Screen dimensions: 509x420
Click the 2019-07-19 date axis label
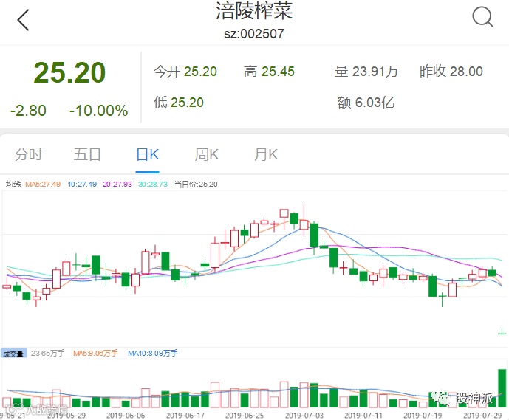coord(423,416)
